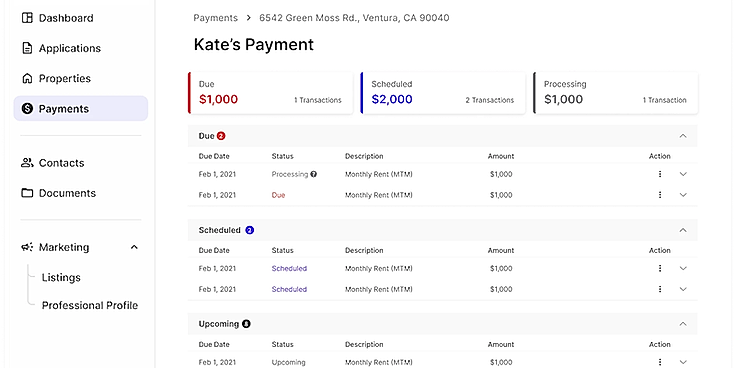The width and height of the screenshot is (736, 368).
Task: Click the Documents folder icon
Action: pos(27,193)
